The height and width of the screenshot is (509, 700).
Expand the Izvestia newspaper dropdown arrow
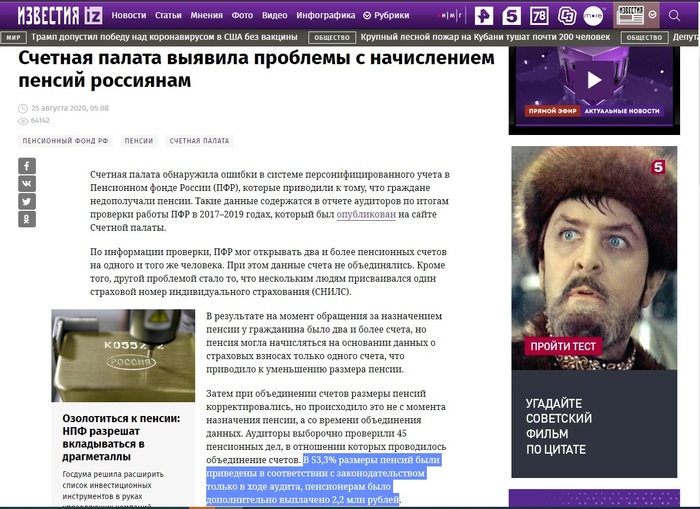(x=653, y=15)
